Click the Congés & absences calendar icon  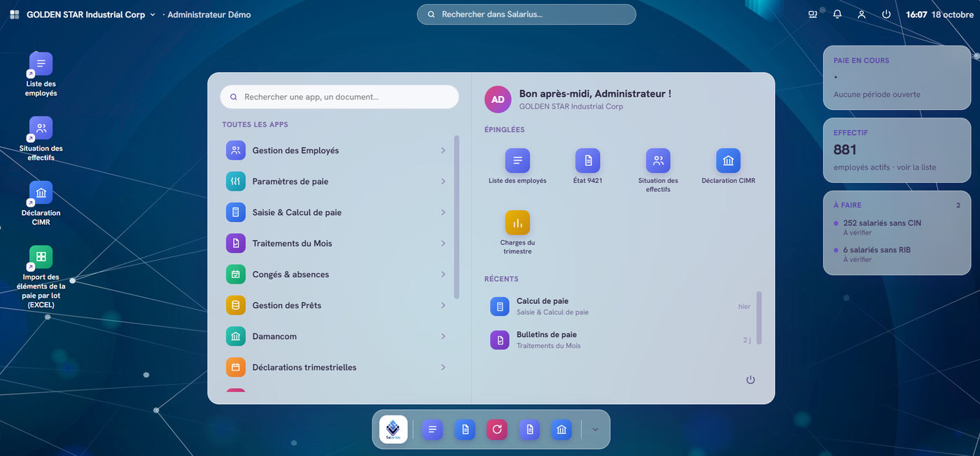point(236,275)
